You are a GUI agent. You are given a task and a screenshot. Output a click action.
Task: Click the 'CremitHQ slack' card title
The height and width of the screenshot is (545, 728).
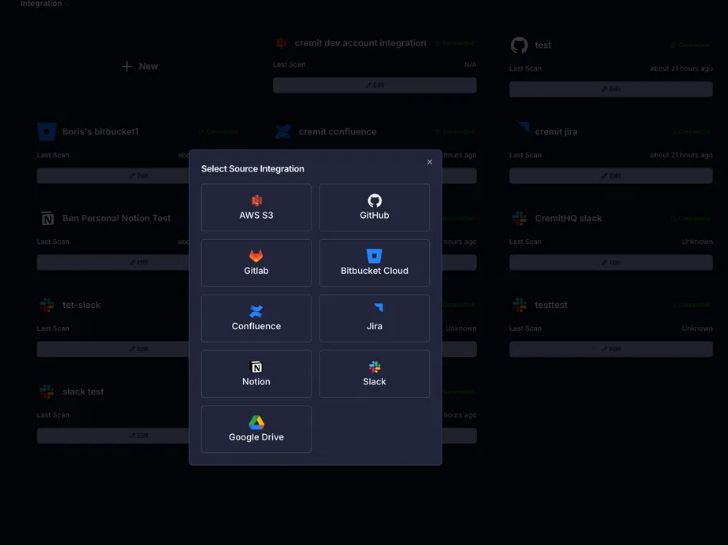click(568, 218)
